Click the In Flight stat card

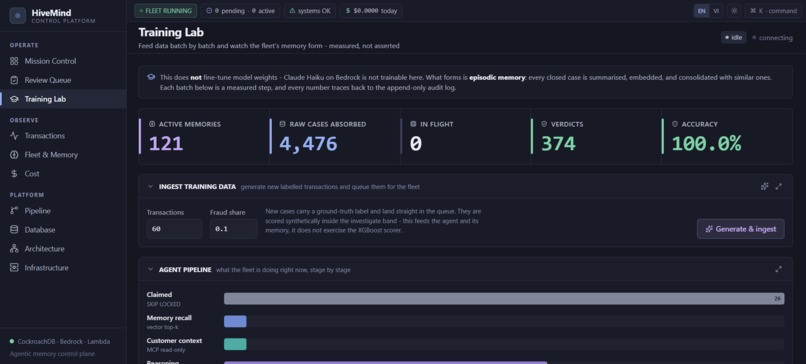click(465, 136)
